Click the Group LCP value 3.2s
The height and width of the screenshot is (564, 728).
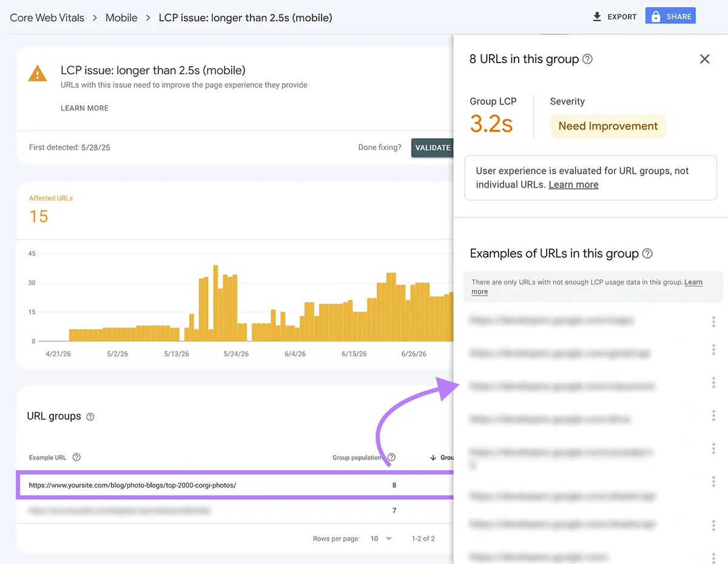coord(491,124)
